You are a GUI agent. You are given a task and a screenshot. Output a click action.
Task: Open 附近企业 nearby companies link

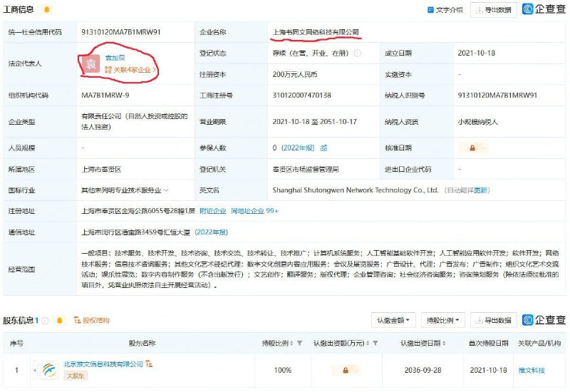(x=212, y=210)
